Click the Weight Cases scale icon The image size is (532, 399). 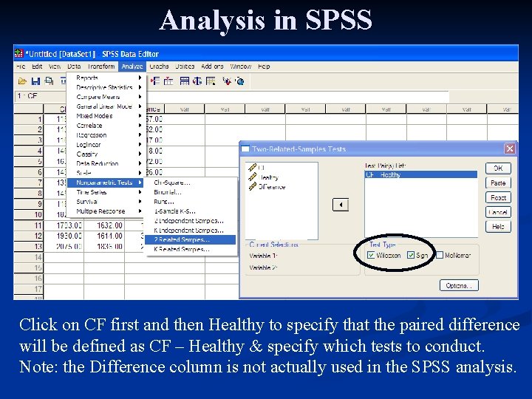(x=197, y=81)
